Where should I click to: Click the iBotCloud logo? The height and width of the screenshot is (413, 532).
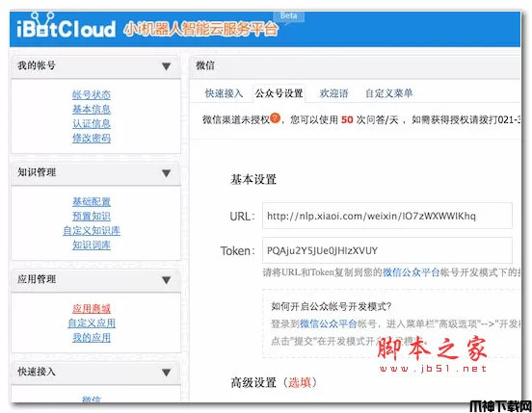(x=66, y=26)
